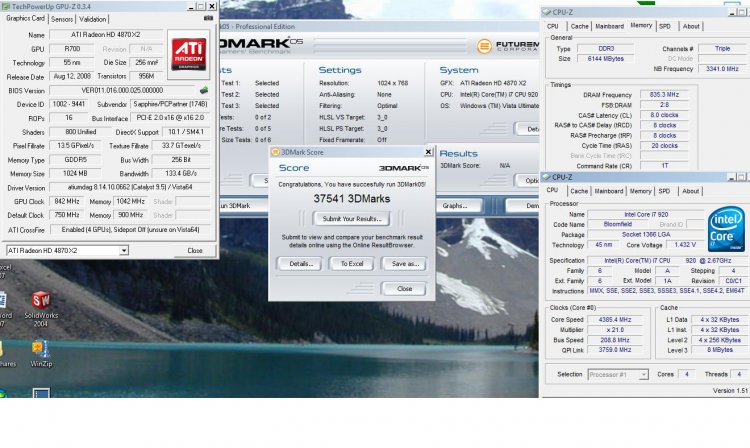Click the Save as button in score dialog
This screenshot has height=448, width=750.
[405, 263]
